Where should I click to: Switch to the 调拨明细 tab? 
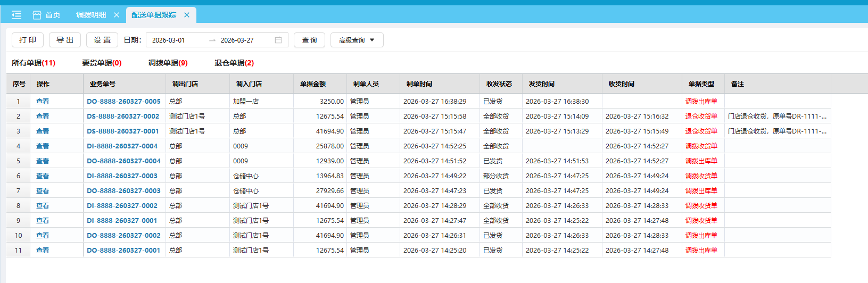[x=91, y=15]
